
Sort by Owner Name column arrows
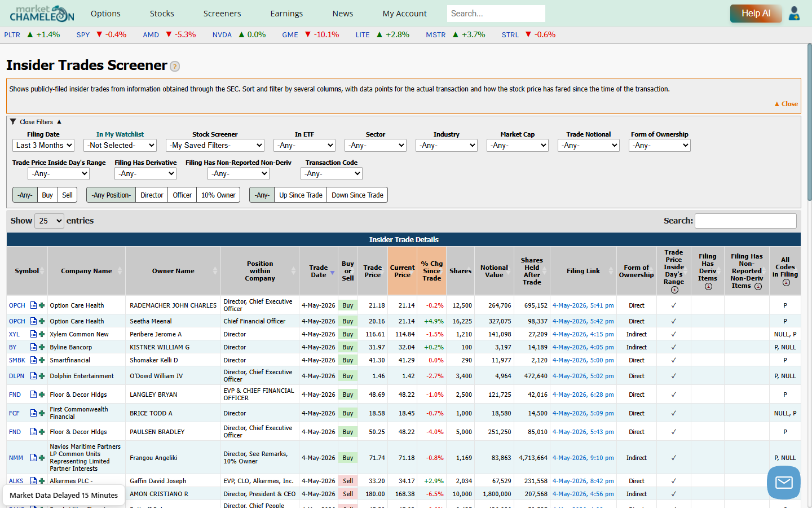[x=215, y=271]
